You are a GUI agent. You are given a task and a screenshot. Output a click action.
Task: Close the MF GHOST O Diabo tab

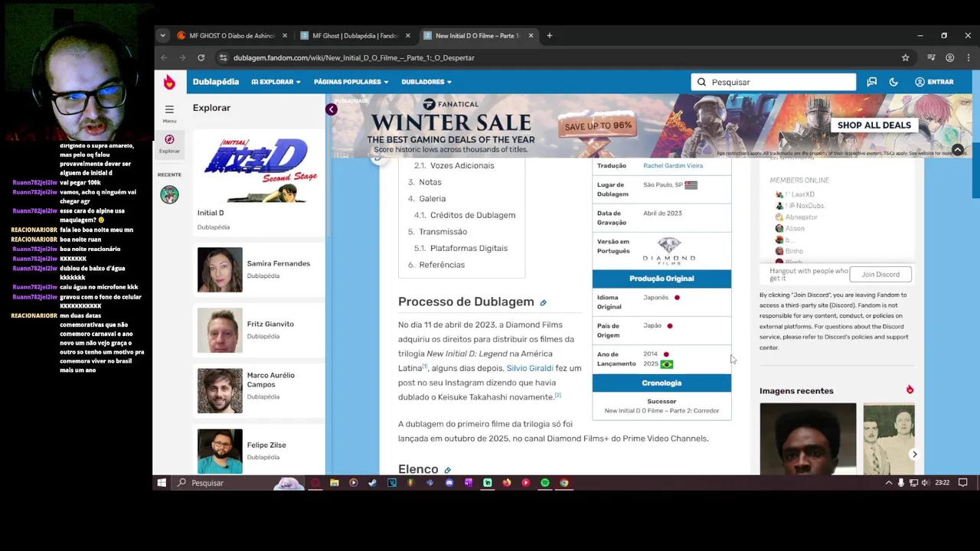(285, 35)
